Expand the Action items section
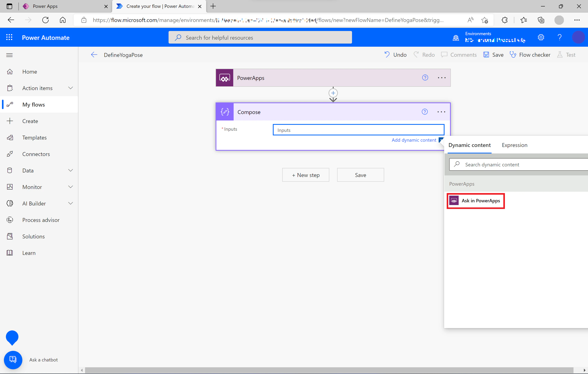The width and height of the screenshot is (588, 374). (71, 88)
